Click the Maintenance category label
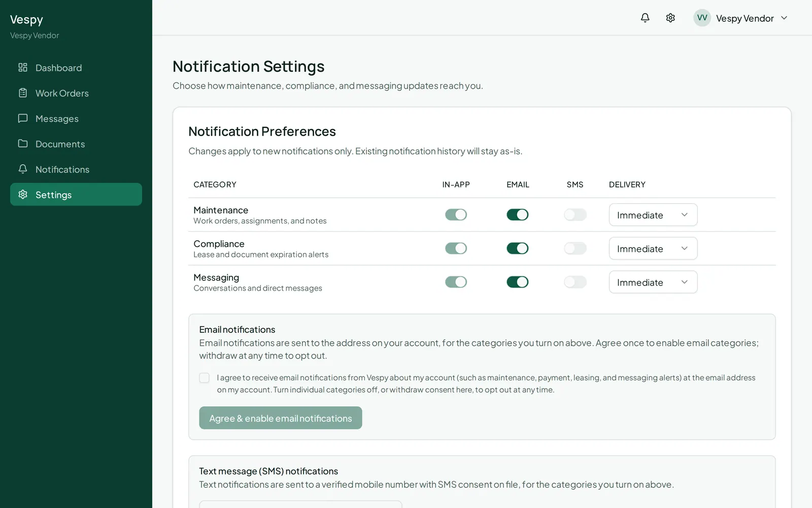 coord(221,210)
